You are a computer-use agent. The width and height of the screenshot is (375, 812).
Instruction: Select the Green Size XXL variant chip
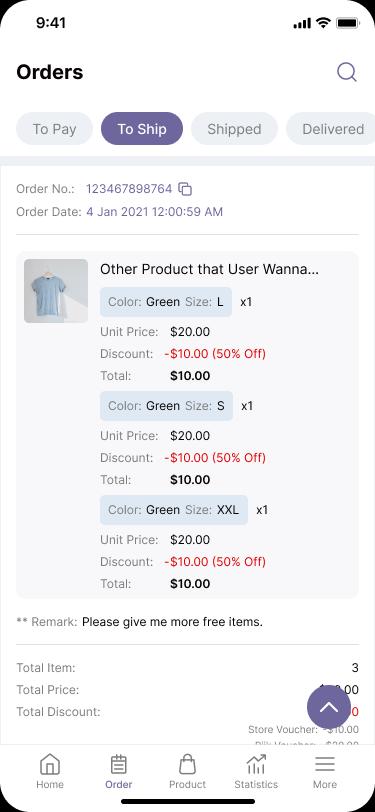[174, 510]
